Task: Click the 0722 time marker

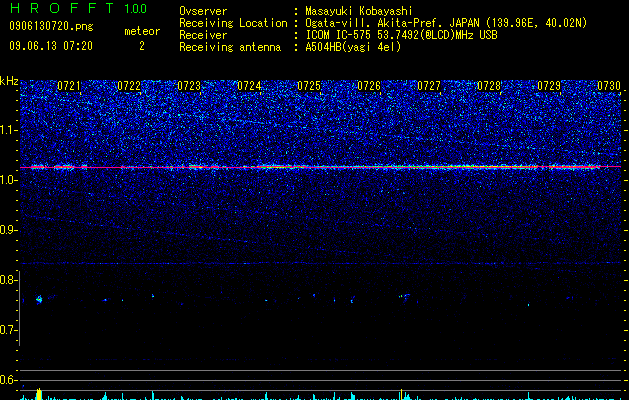Action: pos(129,86)
